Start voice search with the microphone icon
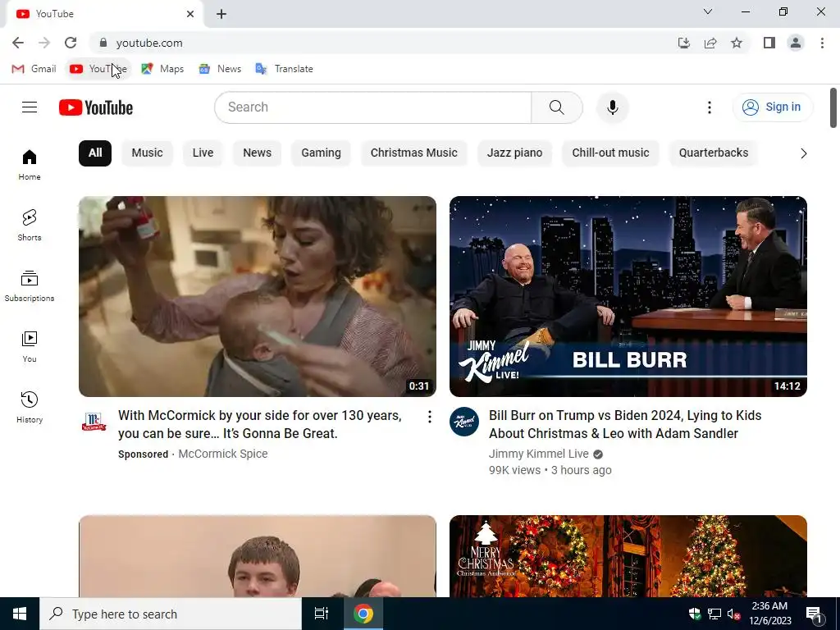 pyautogui.click(x=612, y=107)
